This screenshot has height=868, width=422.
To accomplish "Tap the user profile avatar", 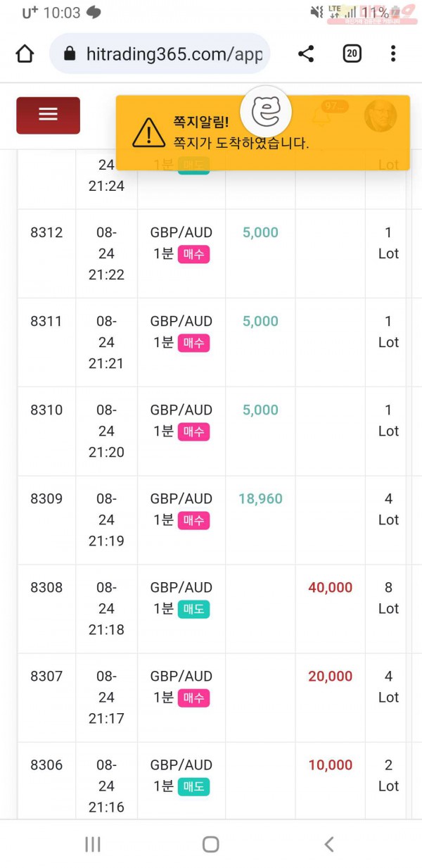I will tap(381, 115).
